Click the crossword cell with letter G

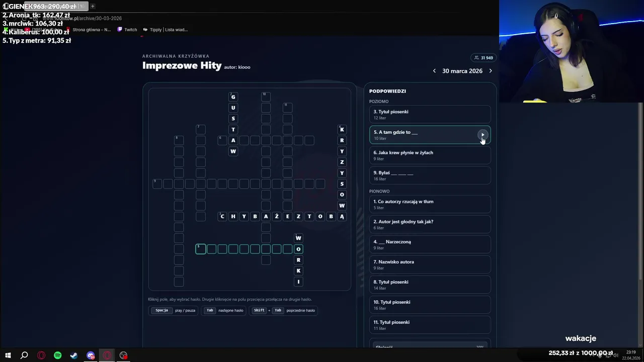[x=233, y=97]
